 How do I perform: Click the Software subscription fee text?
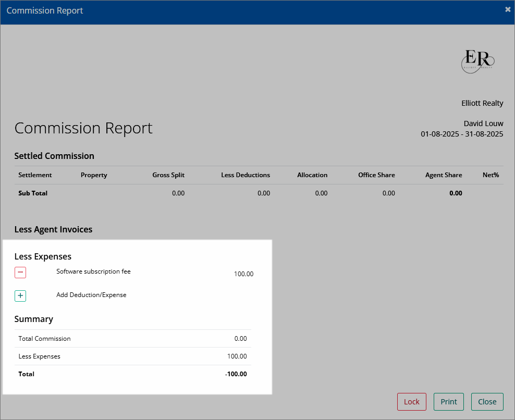93,271
